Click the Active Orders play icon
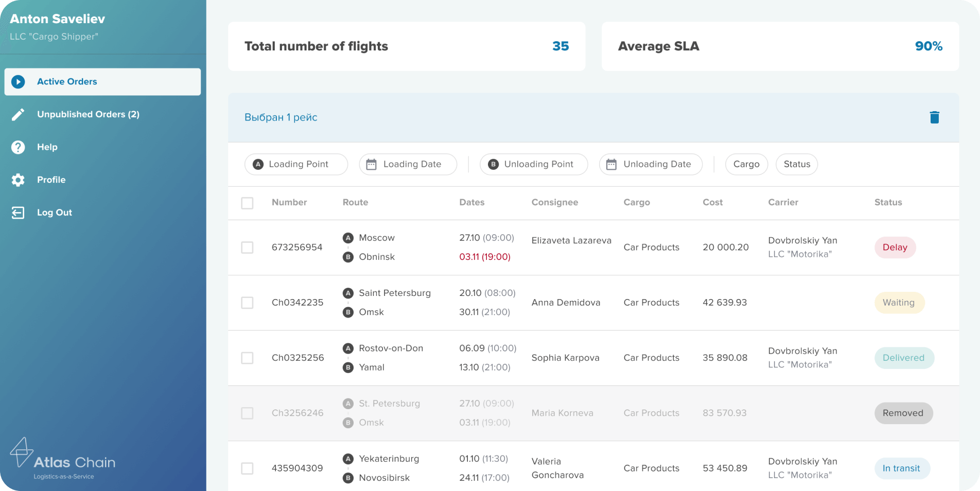The height and width of the screenshot is (491, 980). click(18, 82)
